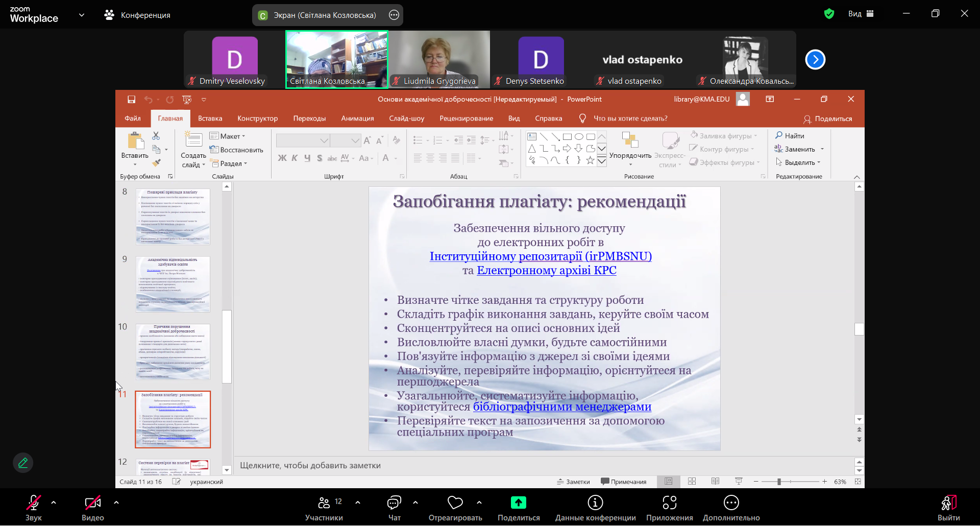
Task: Click the green Поделиться screen share button
Action: pos(519,508)
